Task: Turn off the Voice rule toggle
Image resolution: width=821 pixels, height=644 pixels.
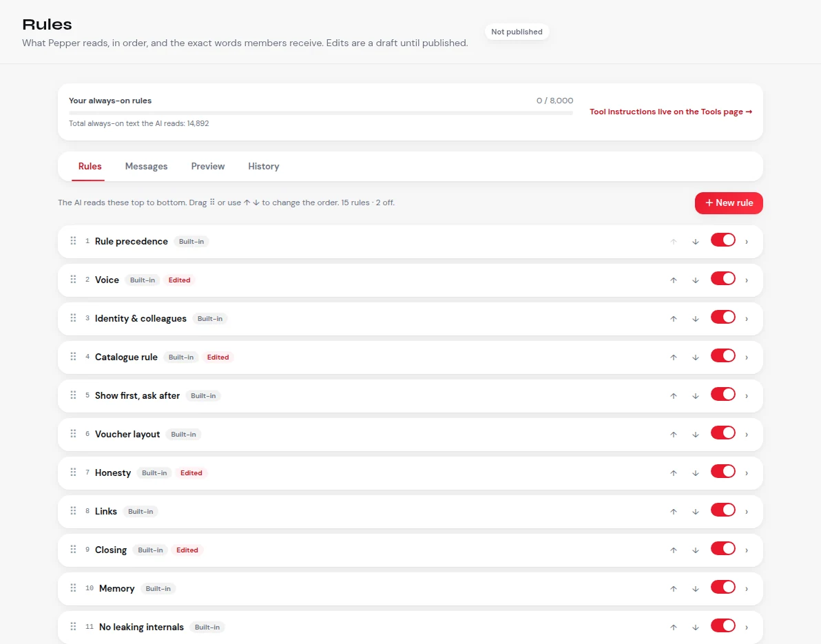Action: pyautogui.click(x=723, y=279)
